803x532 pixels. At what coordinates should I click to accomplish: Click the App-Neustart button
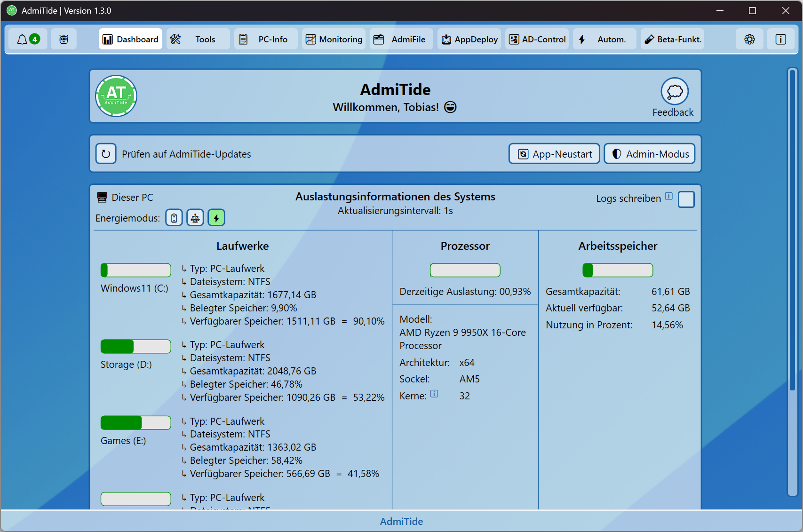(554, 154)
